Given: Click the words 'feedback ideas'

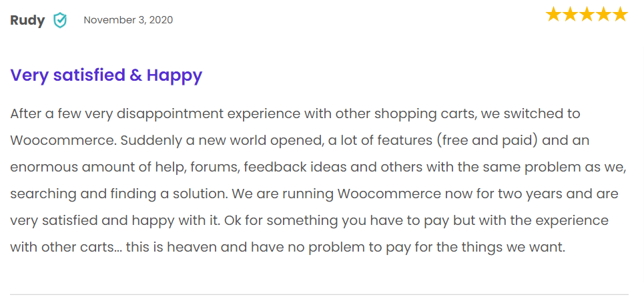Looking at the screenshot, I should [x=268, y=168].
